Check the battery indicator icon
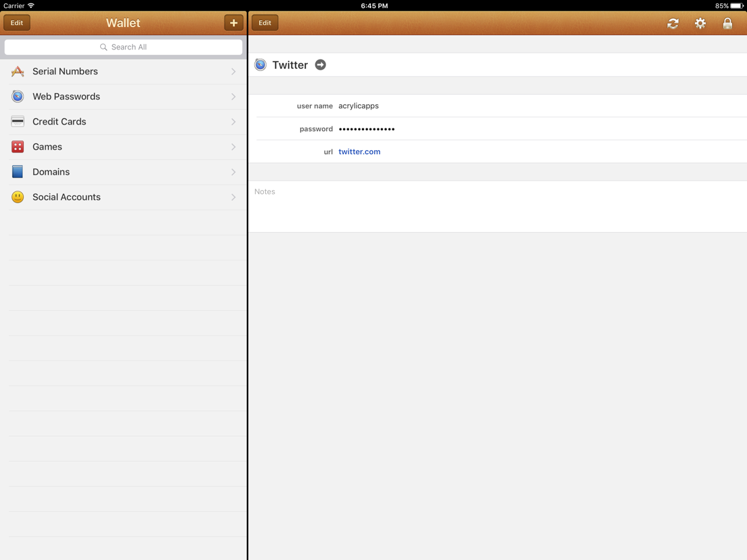 pyautogui.click(x=737, y=5)
